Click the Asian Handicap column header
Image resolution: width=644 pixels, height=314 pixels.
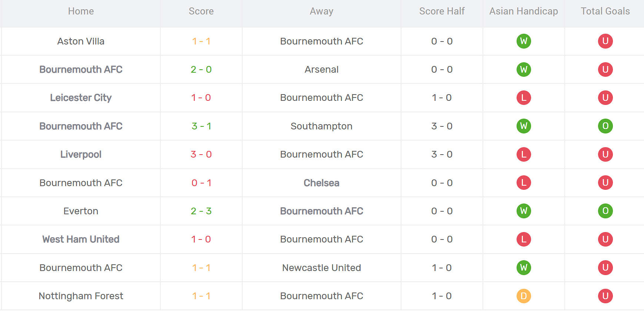click(x=523, y=11)
